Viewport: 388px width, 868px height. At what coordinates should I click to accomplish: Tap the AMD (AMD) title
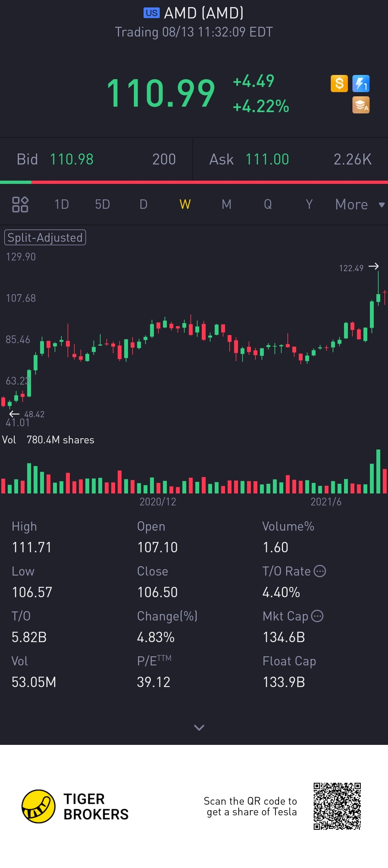coord(204,13)
